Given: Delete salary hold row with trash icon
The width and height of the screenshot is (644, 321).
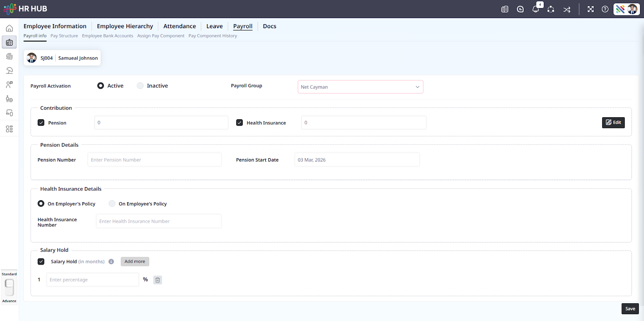Looking at the screenshot, I should click(x=158, y=280).
